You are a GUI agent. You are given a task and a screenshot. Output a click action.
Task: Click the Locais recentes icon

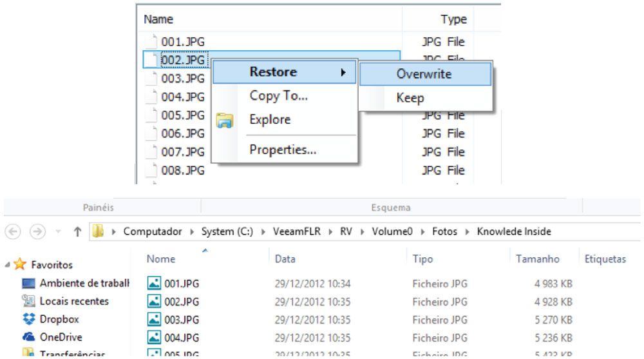tap(28, 301)
